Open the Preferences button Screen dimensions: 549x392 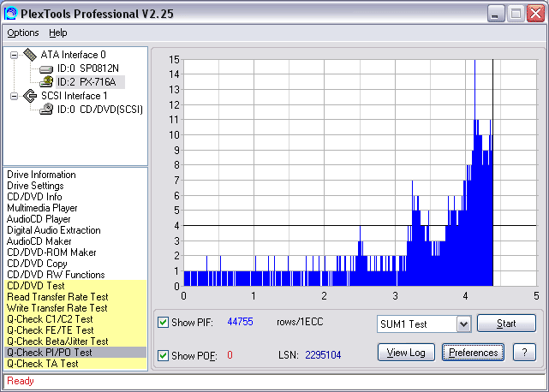pyautogui.click(x=473, y=353)
